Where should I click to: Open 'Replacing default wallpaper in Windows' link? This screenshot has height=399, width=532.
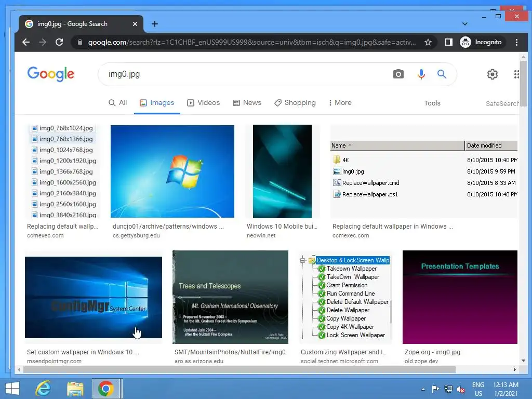[x=393, y=227]
